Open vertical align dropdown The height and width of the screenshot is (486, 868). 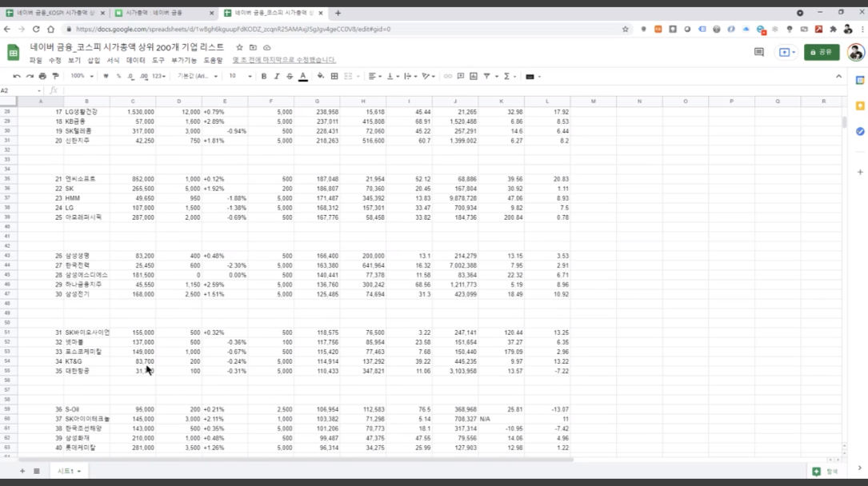pyautogui.click(x=393, y=76)
